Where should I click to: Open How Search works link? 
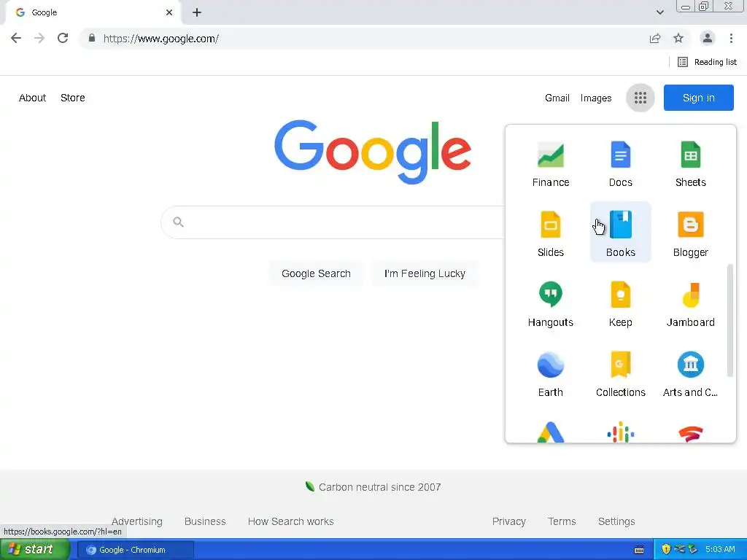click(x=290, y=521)
